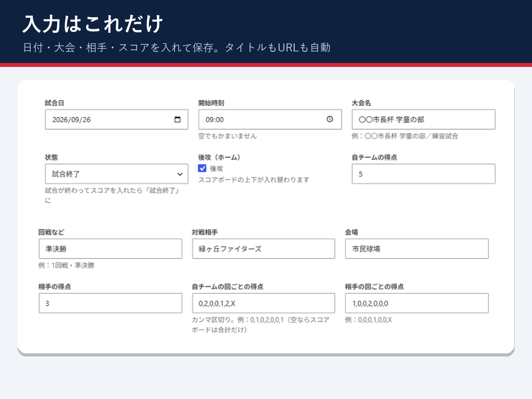Click the 自チームの回ごとの得点 input field

coord(263,303)
